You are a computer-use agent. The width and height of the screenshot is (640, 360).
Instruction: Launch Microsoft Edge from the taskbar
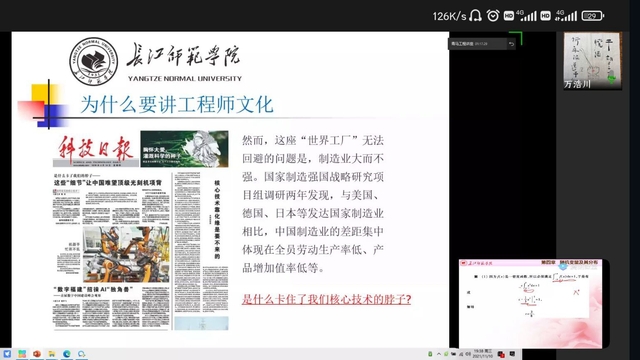pyautogui.click(x=67, y=354)
